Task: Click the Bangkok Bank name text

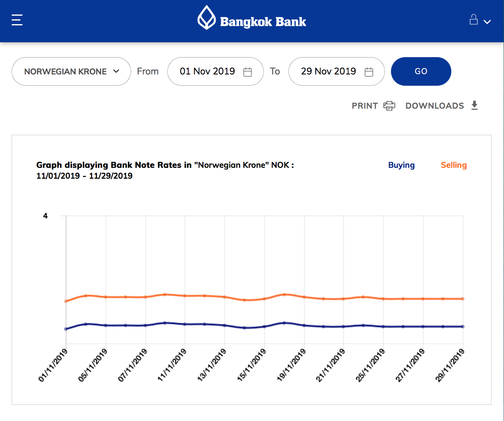Action: (263, 22)
